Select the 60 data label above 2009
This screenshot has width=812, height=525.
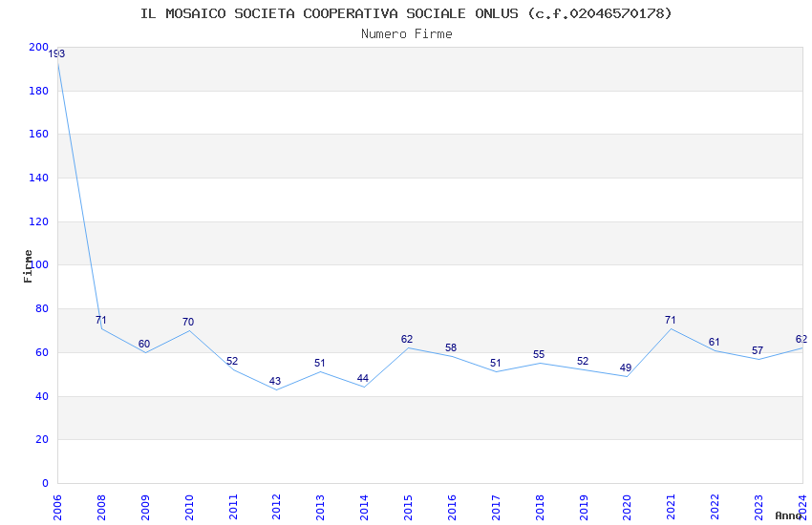pos(144,344)
